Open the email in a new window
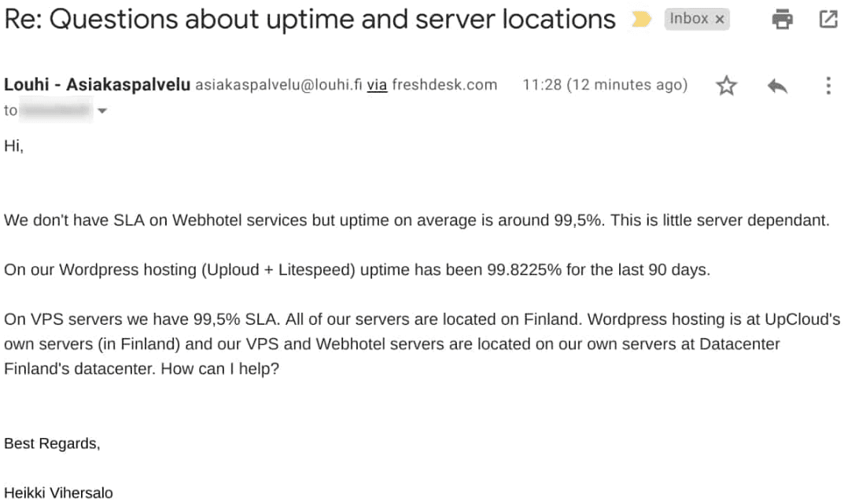Image resolution: width=844 pixels, height=504 pixels. 827,20
